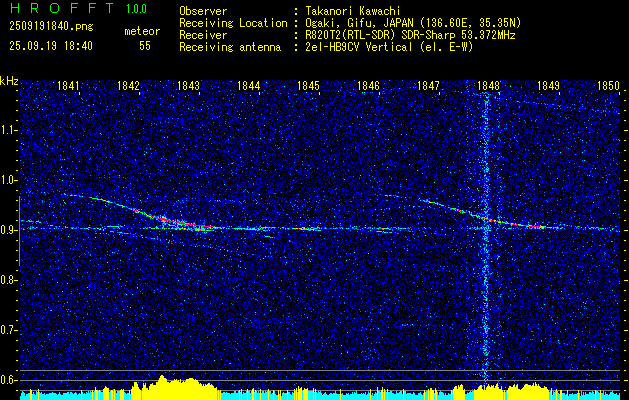Click the 0.9 kHz frequency label
The image size is (629, 400).
coord(8,230)
